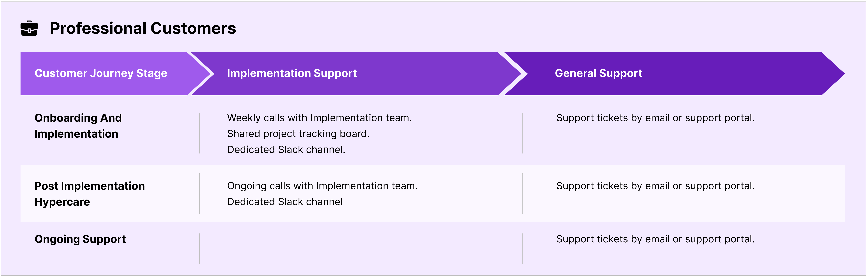The height and width of the screenshot is (277, 868).
Task: Select Shared project tracking board line
Action: pyautogui.click(x=298, y=133)
